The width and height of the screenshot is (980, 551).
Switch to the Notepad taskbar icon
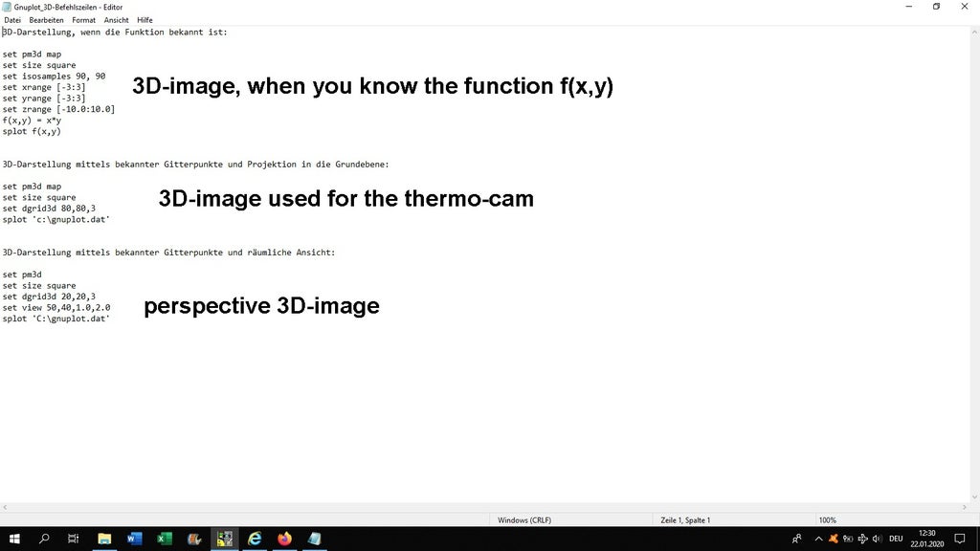[314, 539]
